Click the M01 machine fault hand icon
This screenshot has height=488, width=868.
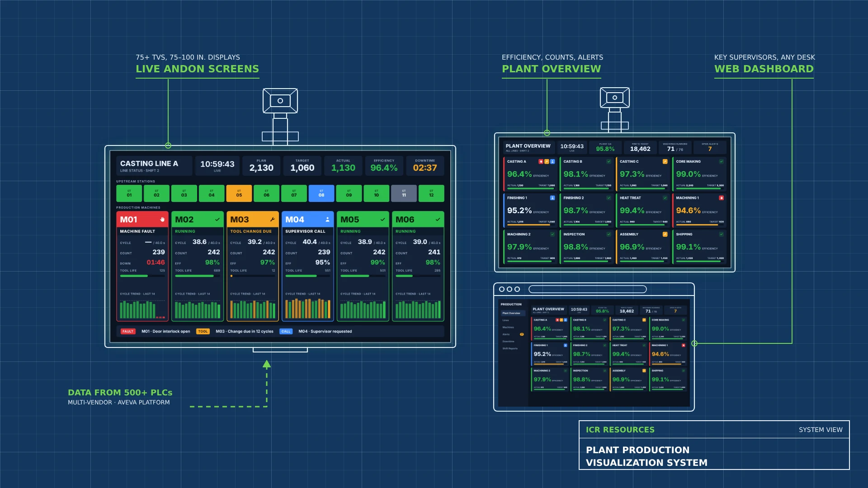(x=162, y=220)
